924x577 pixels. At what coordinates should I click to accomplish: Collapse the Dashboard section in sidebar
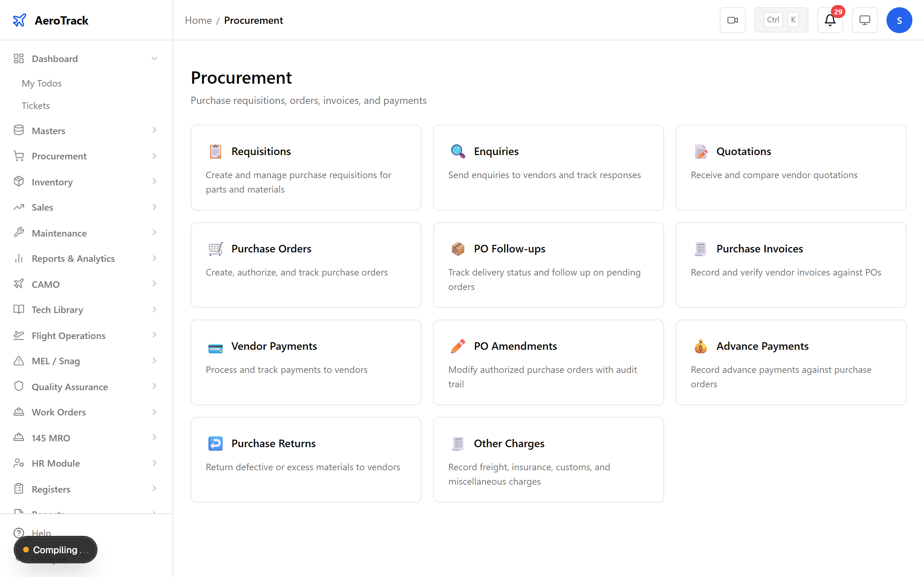154,58
